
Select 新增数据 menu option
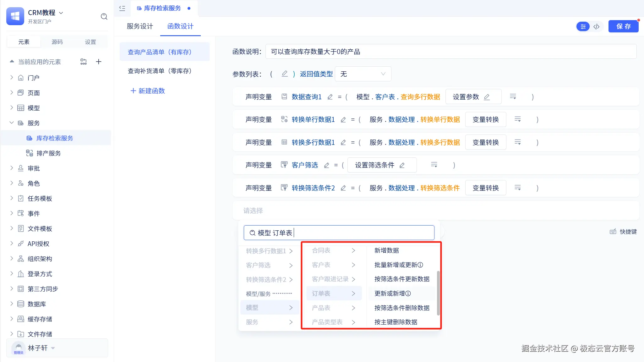(387, 250)
